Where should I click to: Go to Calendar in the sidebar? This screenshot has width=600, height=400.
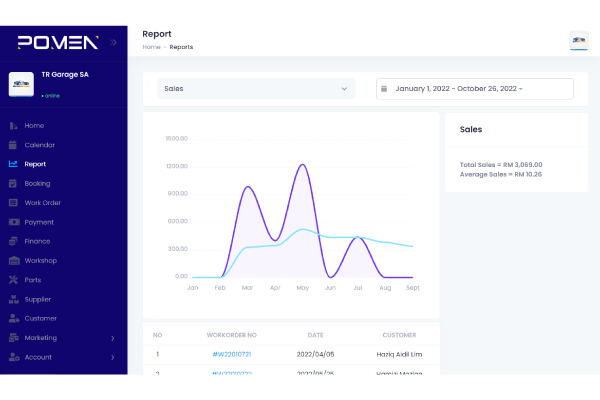pyautogui.click(x=40, y=145)
